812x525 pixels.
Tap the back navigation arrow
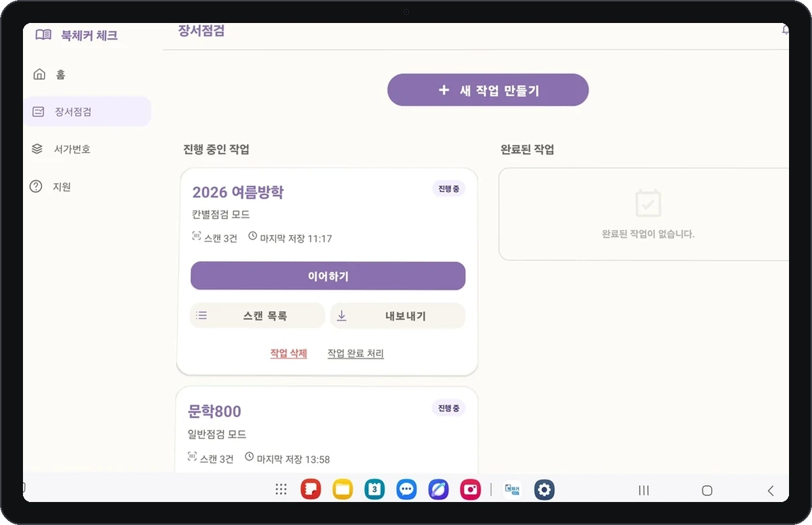tap(771, 491)
